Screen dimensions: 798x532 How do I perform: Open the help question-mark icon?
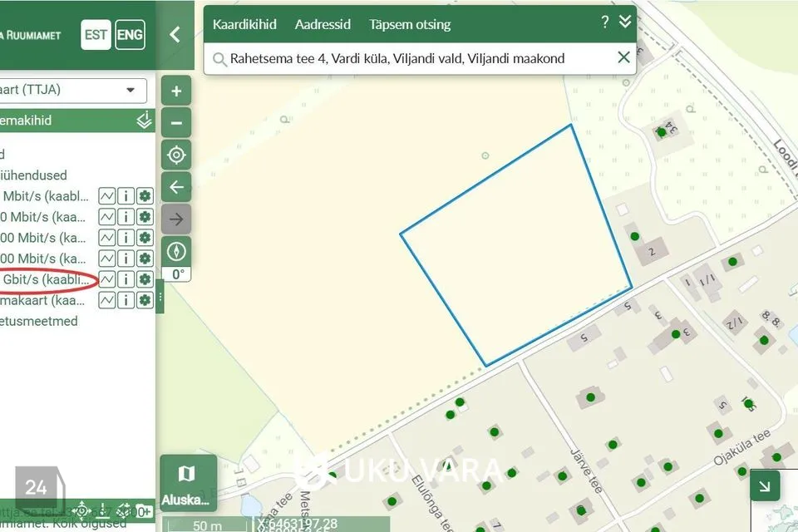[604, 22]
